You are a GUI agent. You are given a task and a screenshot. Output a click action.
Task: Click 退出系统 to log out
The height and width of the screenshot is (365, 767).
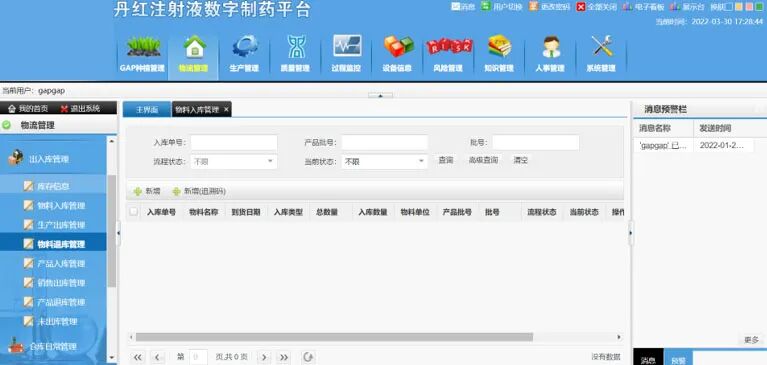80,109
